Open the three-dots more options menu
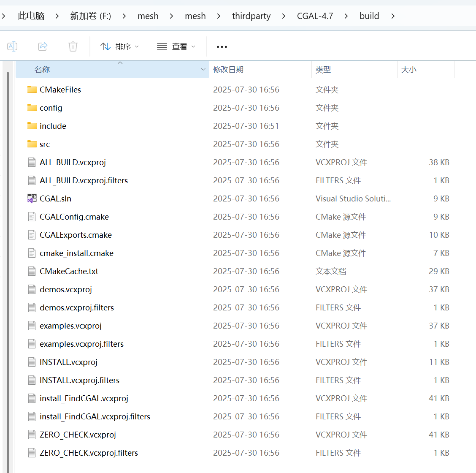The image size is (476, 473). pos(222,47)
